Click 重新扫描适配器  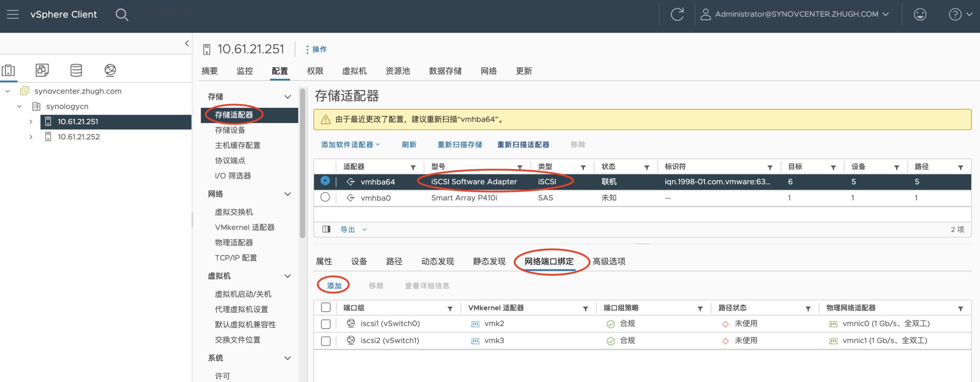tap(523, 145)
